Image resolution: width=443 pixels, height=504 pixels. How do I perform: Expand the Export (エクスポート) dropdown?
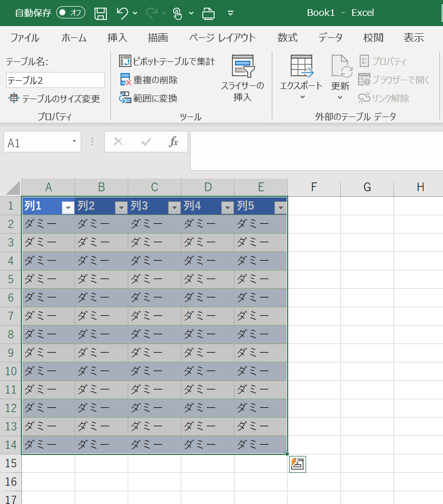click(x=301, y=97)
